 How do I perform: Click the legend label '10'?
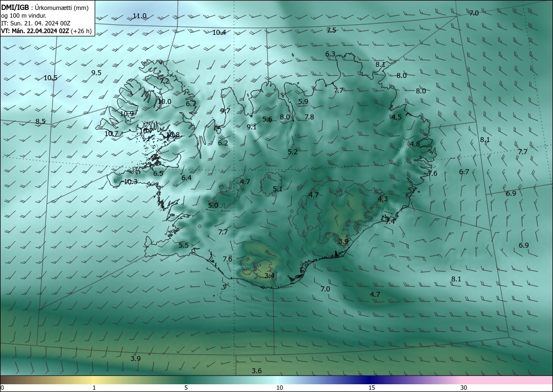pyautogui.click(x=279, y=388)
